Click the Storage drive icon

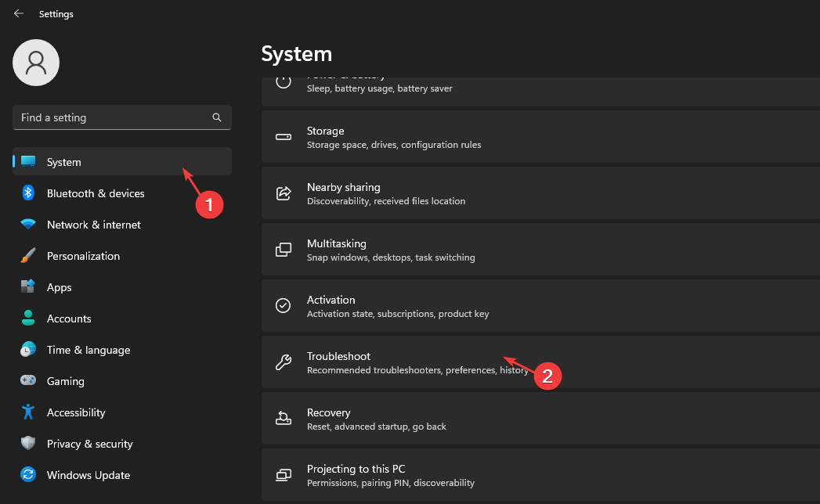click(284, 137)
